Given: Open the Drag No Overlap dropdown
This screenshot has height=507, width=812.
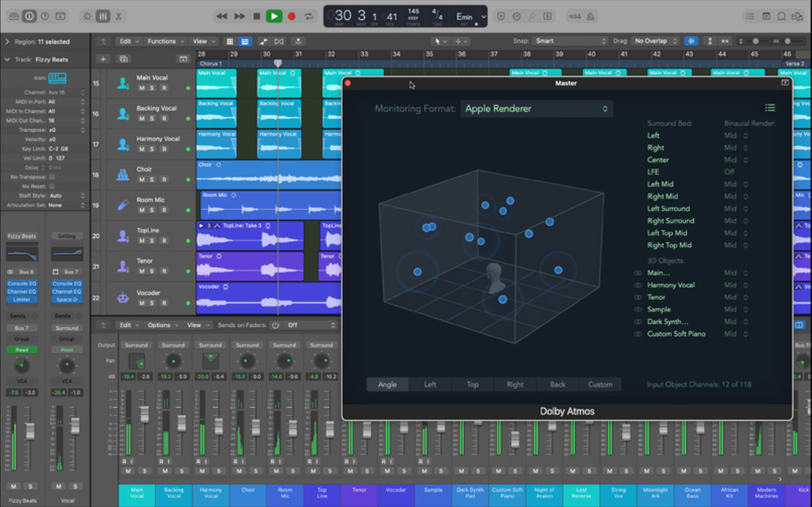Looking at the screenshot, I should pyautogui.click(x=655, y=41).
